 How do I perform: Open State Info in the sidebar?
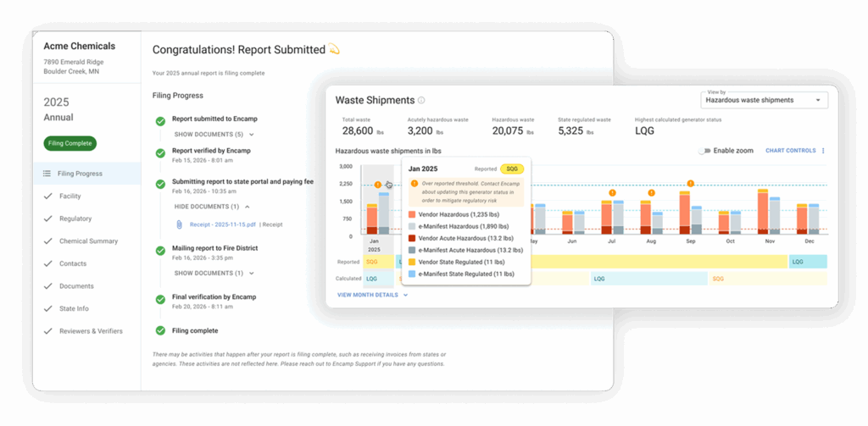click(74, 308)
